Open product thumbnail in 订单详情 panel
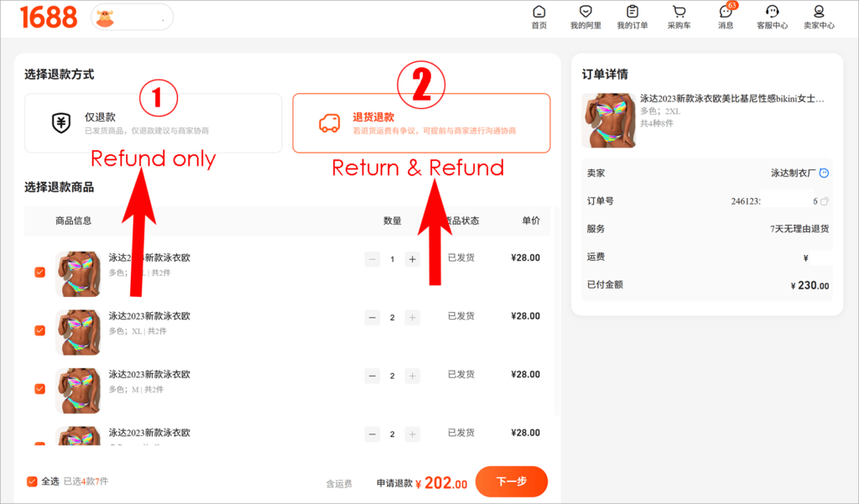859x504 pixels. 609,120
